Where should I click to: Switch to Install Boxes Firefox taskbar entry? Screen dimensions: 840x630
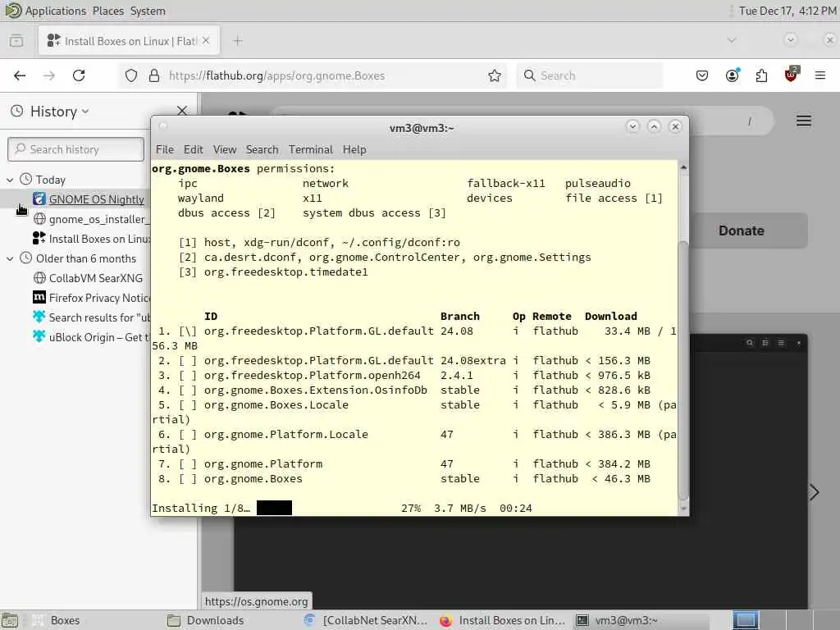[503, 620]
